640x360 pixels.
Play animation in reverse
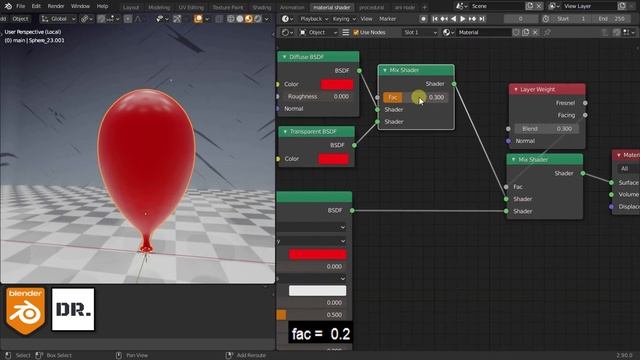pyautogui.click(x=453, y=19)
